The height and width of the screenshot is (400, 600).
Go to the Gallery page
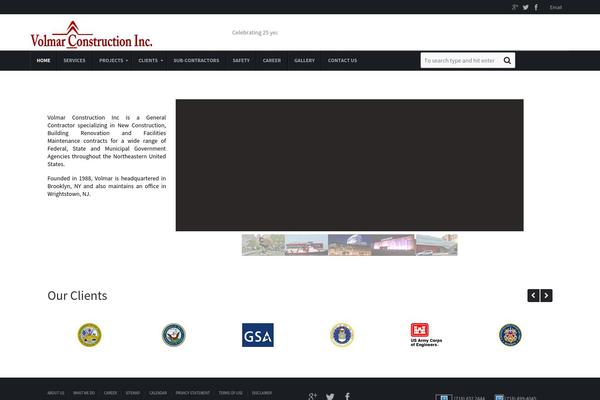(x=304, y=60)
